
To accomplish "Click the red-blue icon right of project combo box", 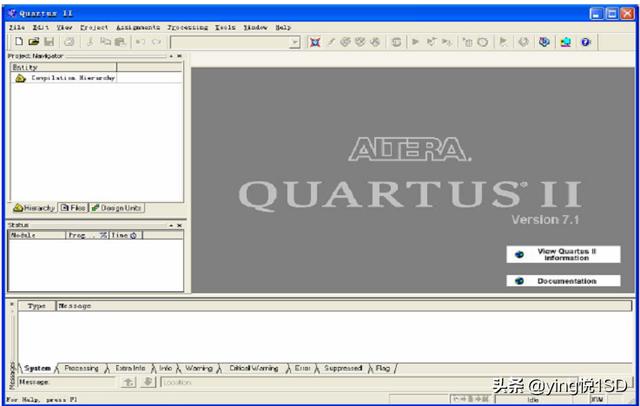I will 315,42.
